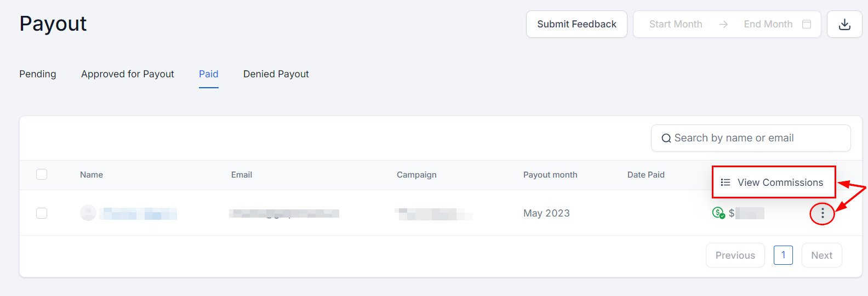The width and height of the screenshot is (868, 296).
Task: Open the three-dot row actions menu
Action: click(x=822, y=213)
